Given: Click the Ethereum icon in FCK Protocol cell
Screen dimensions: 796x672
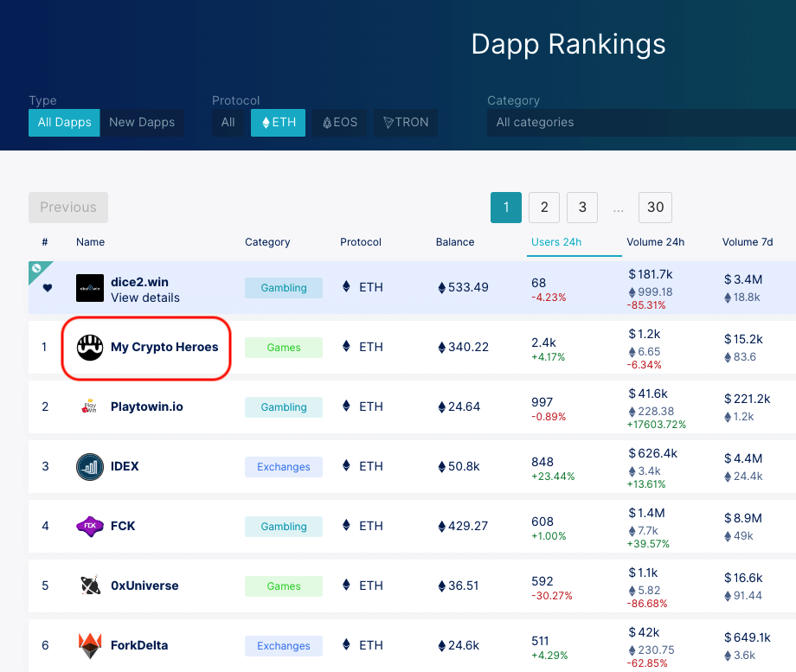Looking at the screenshot, I should 346,525.
